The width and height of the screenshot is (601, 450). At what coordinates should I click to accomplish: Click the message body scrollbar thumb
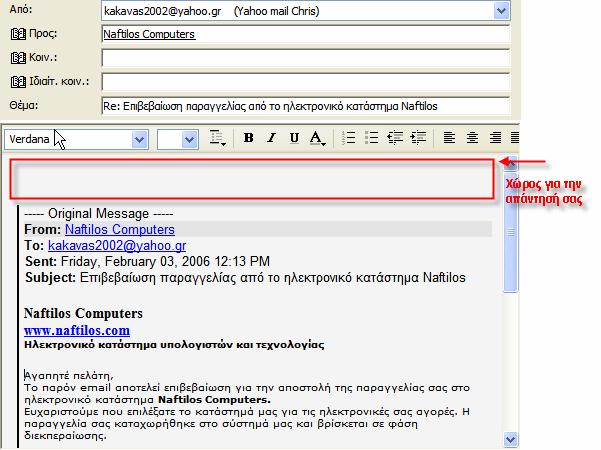(511, 232)
